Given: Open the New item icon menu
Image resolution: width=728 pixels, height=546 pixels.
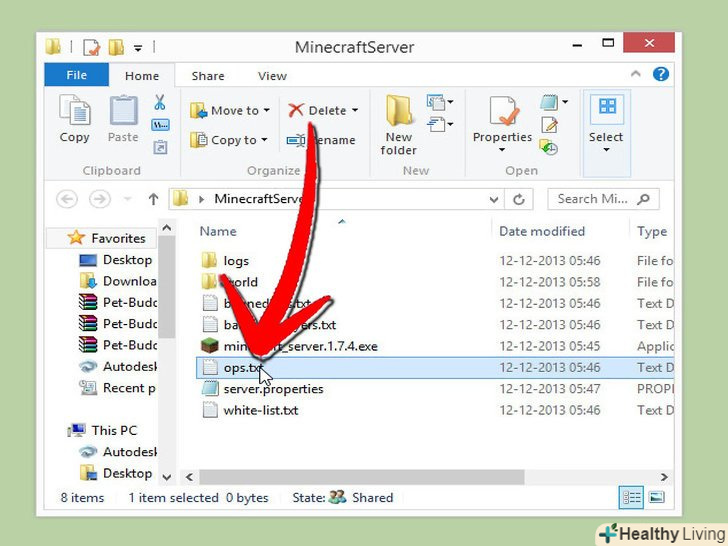Looking at the screenshot, I should click(440, 102).
